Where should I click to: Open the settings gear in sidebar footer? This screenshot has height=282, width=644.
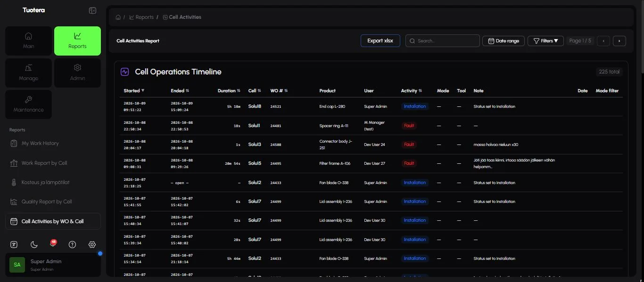(x=92, y=244)
